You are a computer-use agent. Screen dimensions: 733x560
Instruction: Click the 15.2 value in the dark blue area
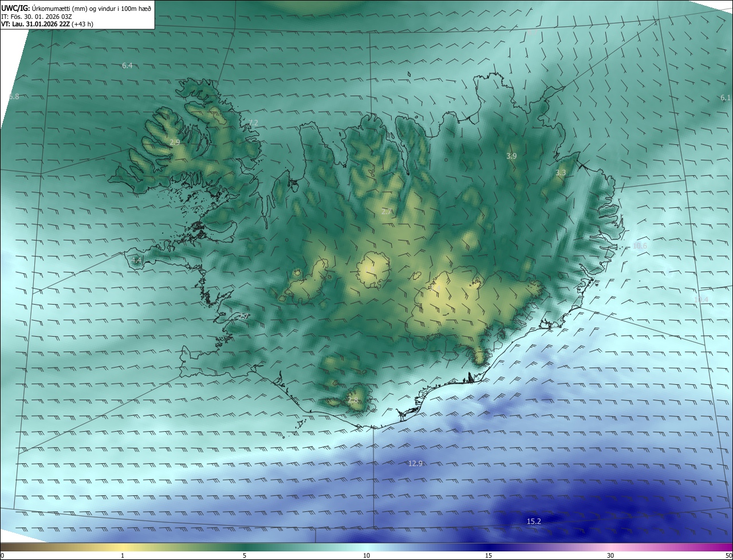tap(534, 521)
